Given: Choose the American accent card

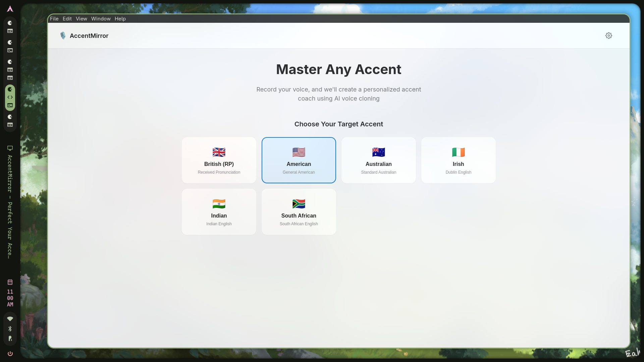Looking at the screenshot, I should tap(299, 160).
